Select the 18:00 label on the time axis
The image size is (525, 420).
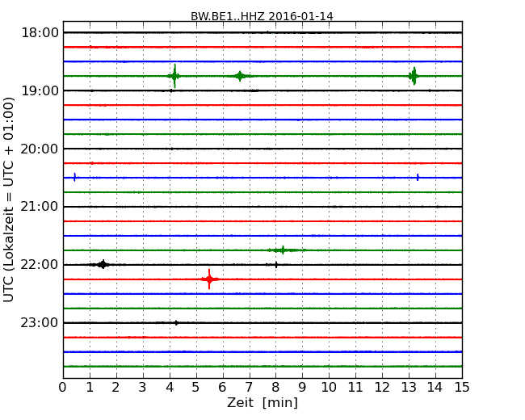click(x=40, y=33)
